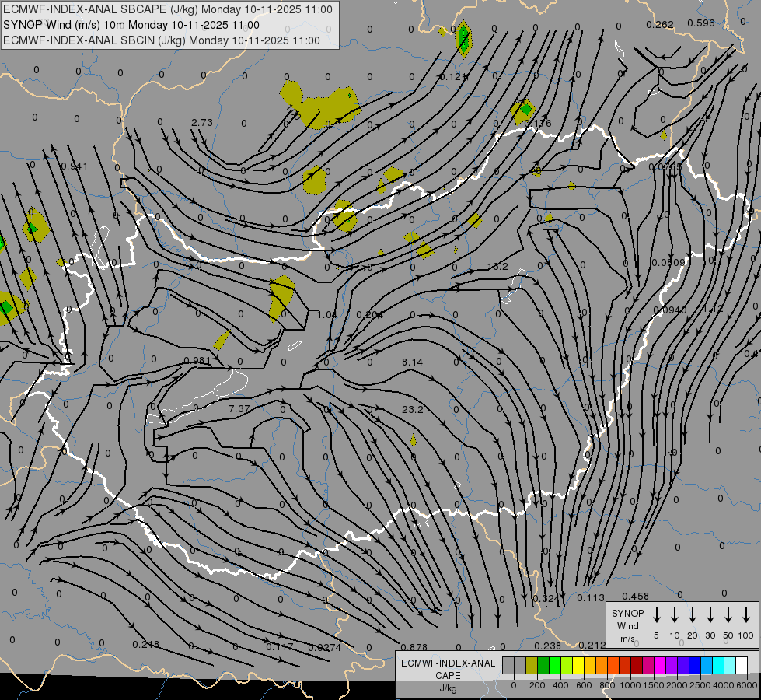The image size is (761, 700).
Task: Click the 400 tick label on CAPE scale
Action: (x=560, y=685)
